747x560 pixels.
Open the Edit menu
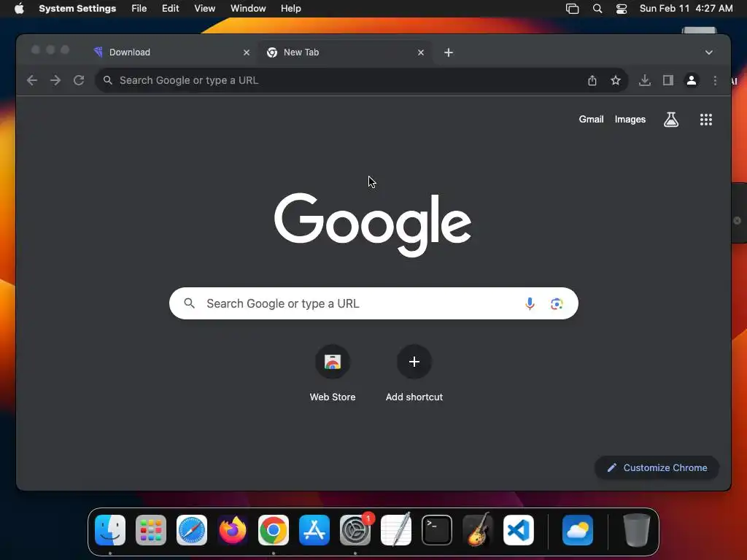coord(170,9)
